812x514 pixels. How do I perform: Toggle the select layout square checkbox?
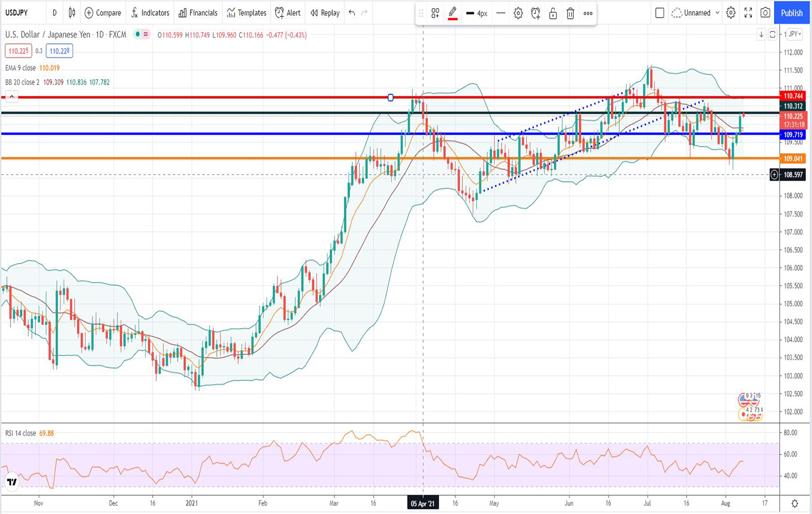click(x=659, y=13)
